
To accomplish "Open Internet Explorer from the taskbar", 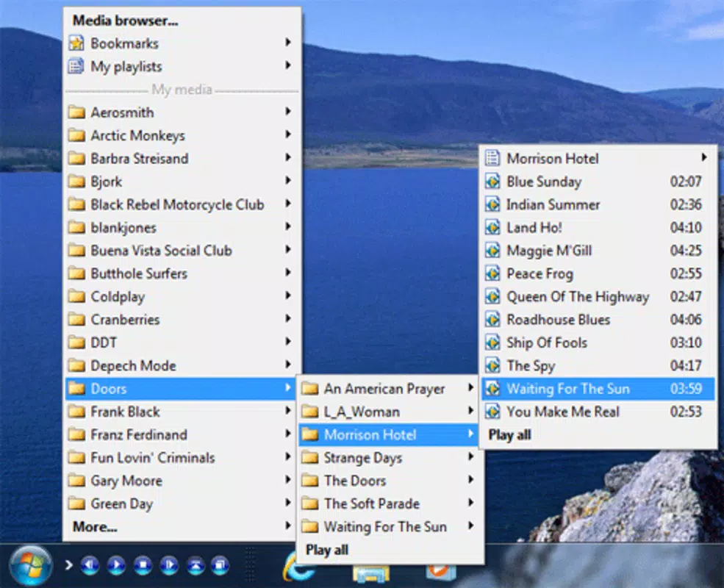I will click(298, 567).
